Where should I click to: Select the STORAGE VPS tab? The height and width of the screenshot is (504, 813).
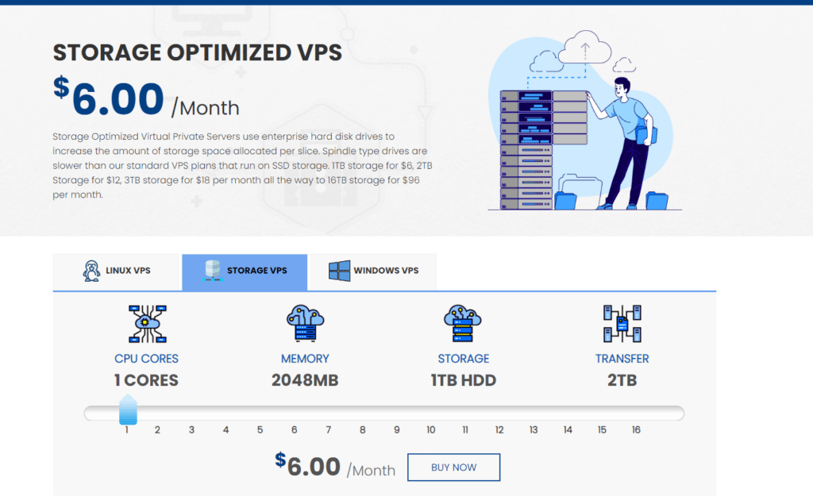(x=244, y=271)
